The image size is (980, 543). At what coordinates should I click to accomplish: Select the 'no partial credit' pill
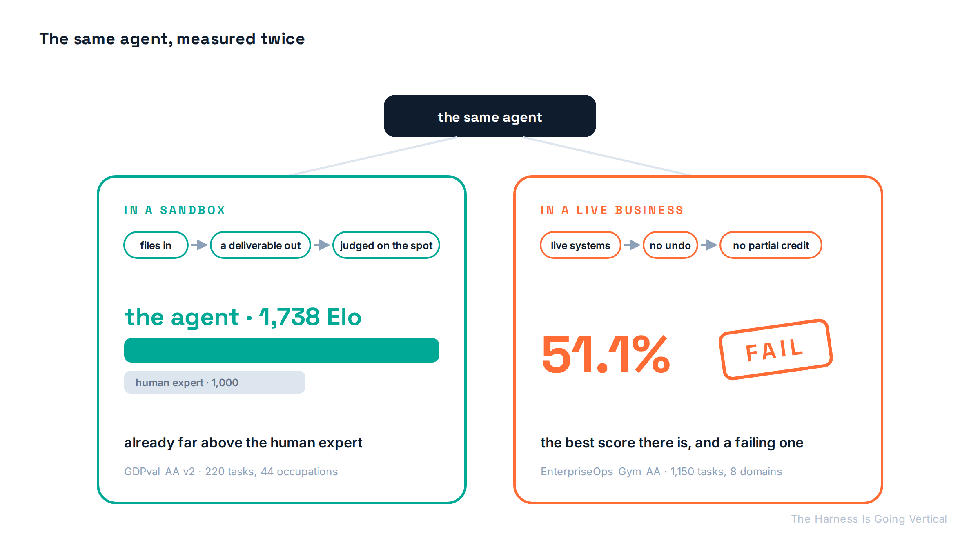[x=771, y=245]
